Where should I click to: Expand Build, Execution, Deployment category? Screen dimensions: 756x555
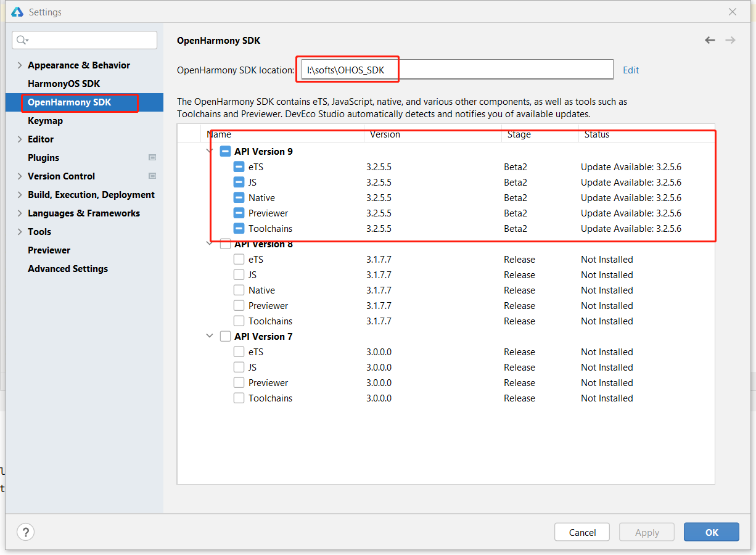[20, 194]
